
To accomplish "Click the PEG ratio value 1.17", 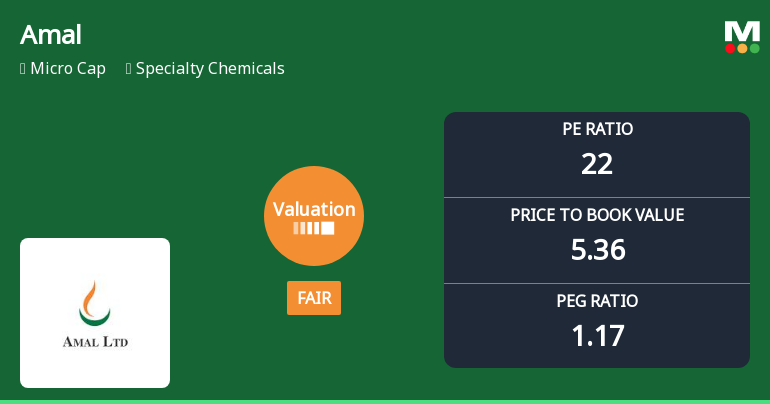I will coord(597,336).
